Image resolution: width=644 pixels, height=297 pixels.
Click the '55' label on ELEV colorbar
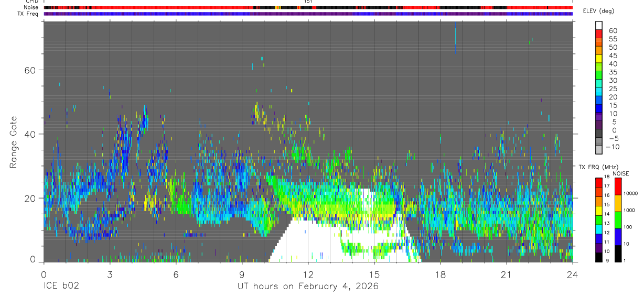[612, 39]
